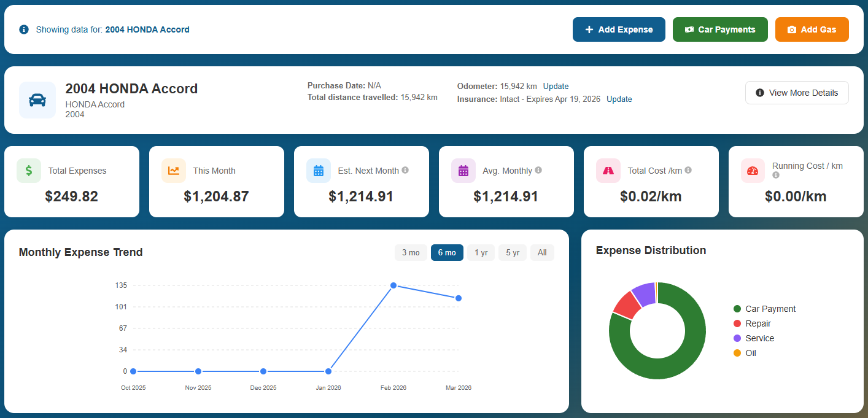Click the red gauge icon on Running Cost / km
The height and width of the screenshot is (418, 868).
(753, 171)
